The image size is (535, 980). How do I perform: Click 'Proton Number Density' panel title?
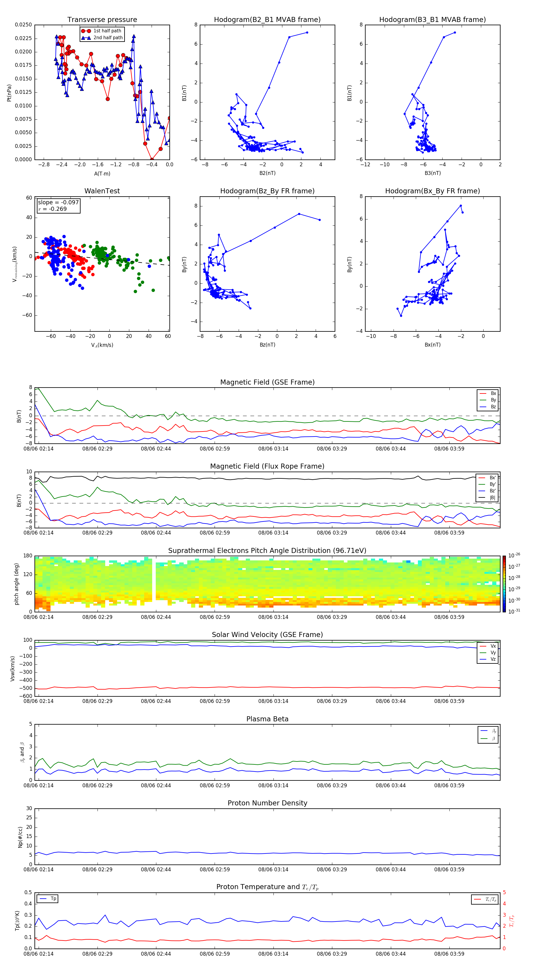(x=267, y=803)
